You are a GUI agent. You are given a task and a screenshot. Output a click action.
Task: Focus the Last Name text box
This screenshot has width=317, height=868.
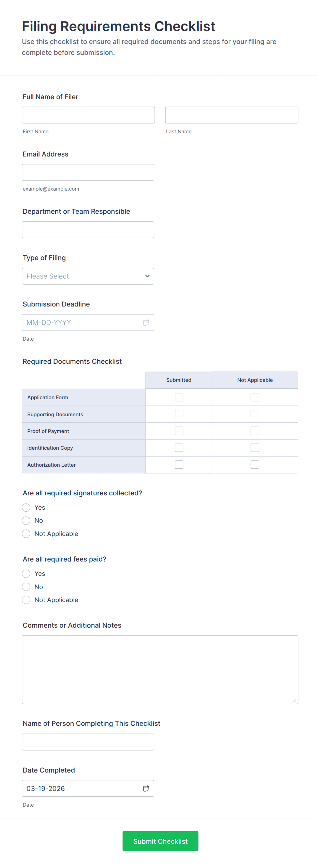click(x=232, y=115)
